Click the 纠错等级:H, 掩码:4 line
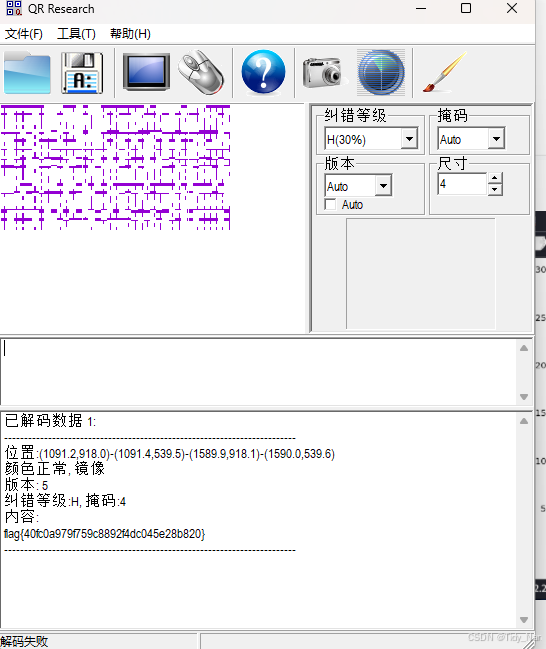 click(x=65, y=501)
